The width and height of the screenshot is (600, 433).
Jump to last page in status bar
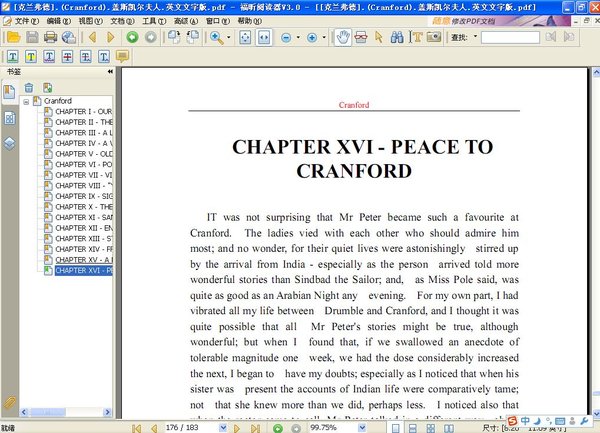(x=256, y=428)
